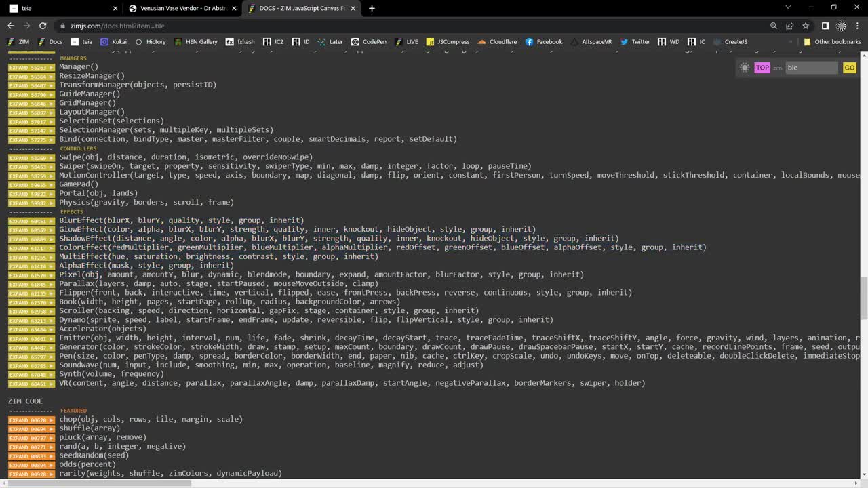Open the Later bookmark
The width and height of the screenshot is (868, 488).
pyautogui.click(x=330, y=41)
